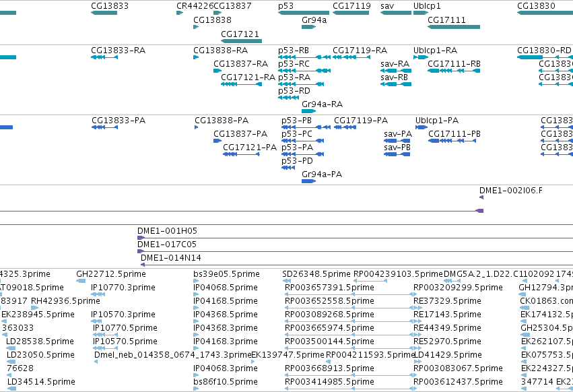This screenshot has width=573, height=392.
Task: Select CG13833-RA transcript label
Action: coord(119,51)
